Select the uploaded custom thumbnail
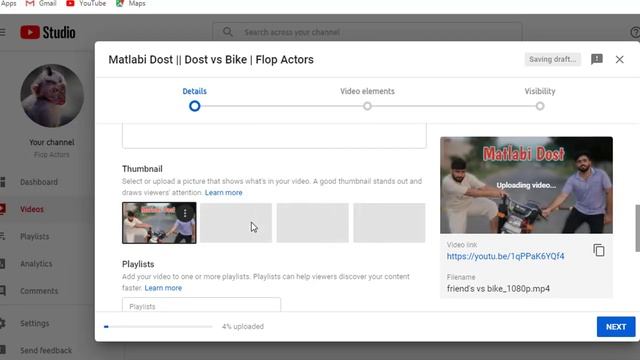Viewport: 640px width, 360px height. click(x=159, y=223)
